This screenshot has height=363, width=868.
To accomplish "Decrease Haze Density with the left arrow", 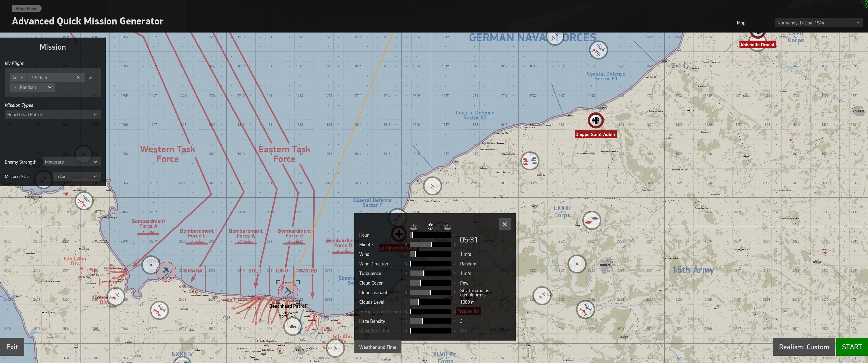I will [406, 321].
